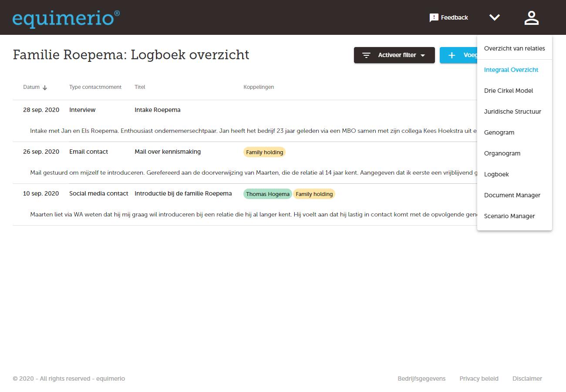This screenshot has width=566, height=392.
Task: Expand the Activeer filter dropdown arrow
Action: pyautogui.click(x=423, y=55)
